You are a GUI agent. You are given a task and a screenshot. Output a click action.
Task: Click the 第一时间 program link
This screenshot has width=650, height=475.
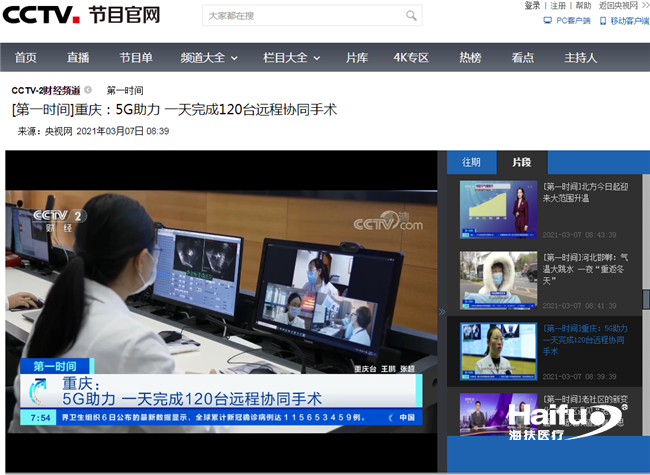click(126, 90)
